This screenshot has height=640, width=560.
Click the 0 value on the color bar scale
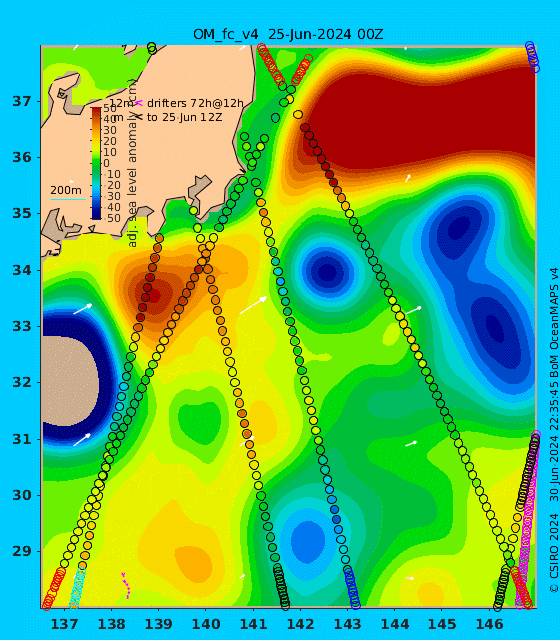point(107,163)
